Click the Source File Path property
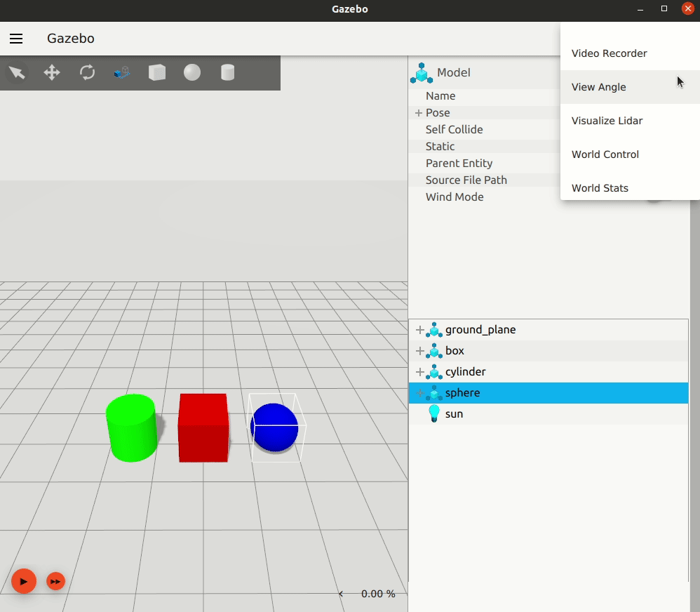700x612 pixels. point(466,180)
